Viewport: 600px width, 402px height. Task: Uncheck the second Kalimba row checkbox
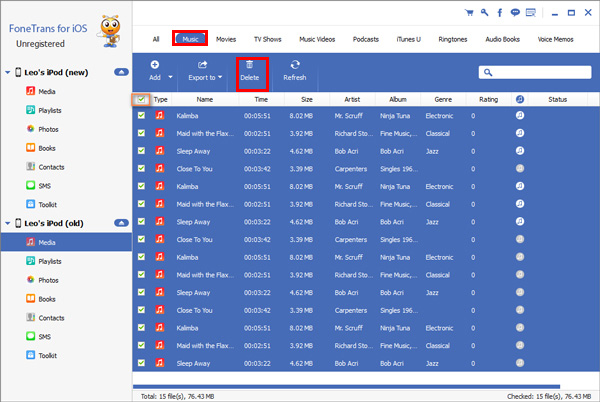click(141, 186)
